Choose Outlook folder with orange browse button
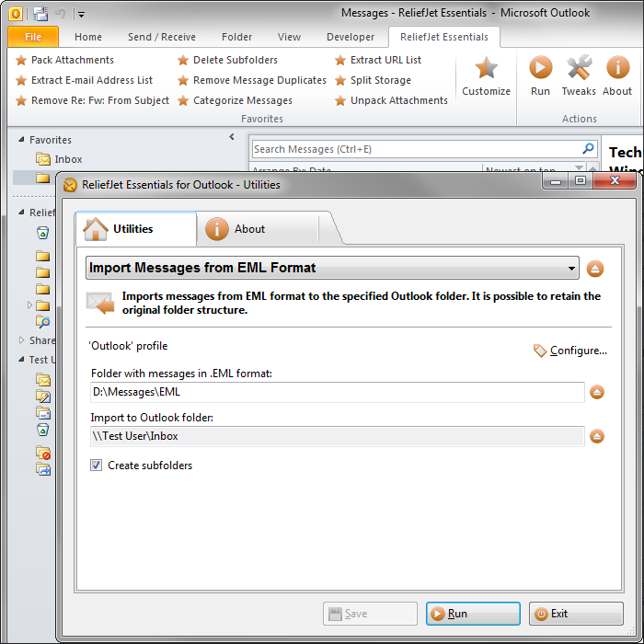Screen dimensions: 644x644 tap(597, 436)
